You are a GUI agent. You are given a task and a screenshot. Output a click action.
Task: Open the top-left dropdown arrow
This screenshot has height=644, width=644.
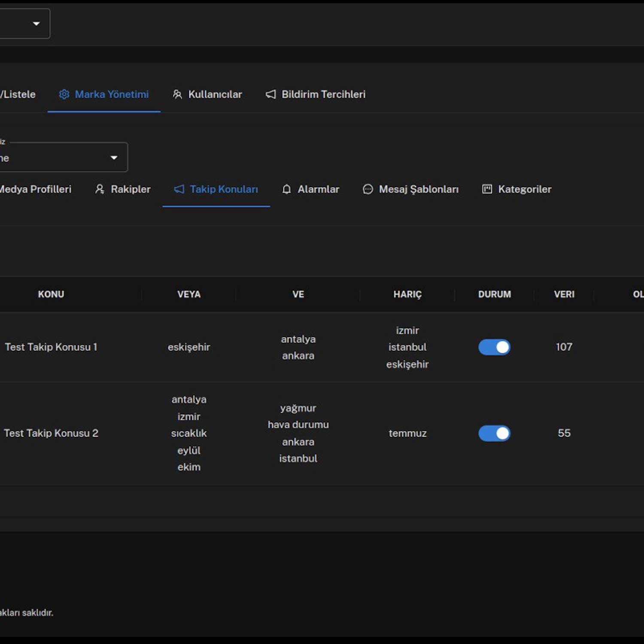tap(36, 24)
